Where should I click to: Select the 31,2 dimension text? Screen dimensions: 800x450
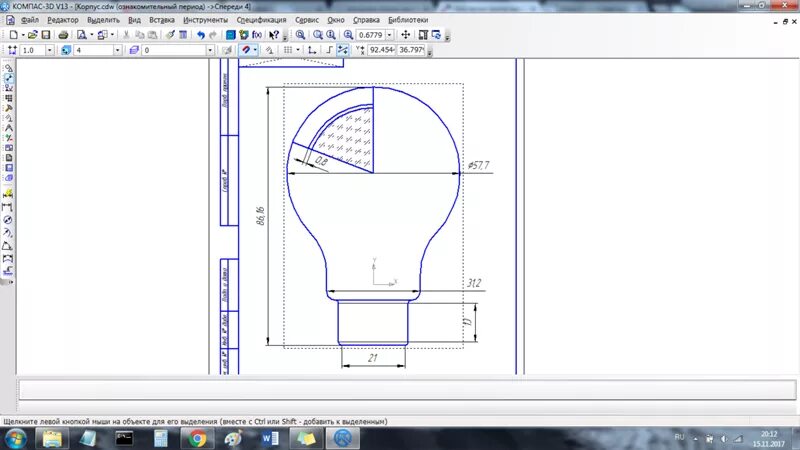[474, 283]
